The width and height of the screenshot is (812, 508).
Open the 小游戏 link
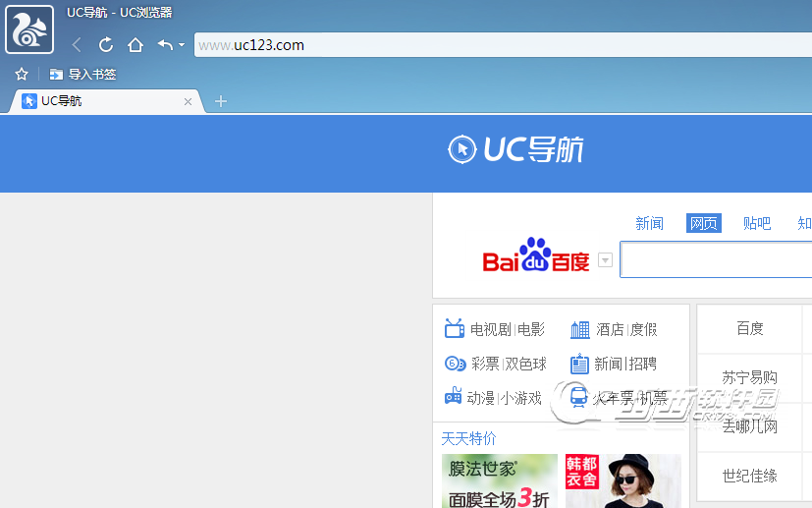pyautogui.click(x=521, y=398)
